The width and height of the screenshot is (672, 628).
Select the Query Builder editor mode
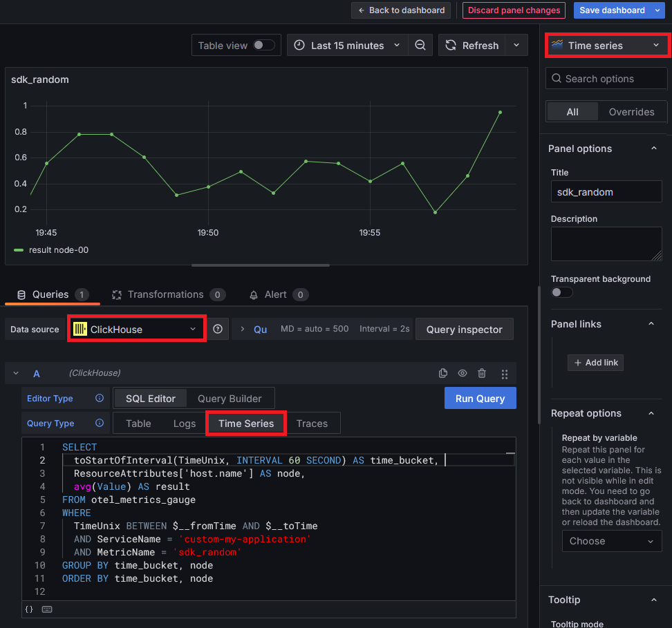tap(230, 398)
